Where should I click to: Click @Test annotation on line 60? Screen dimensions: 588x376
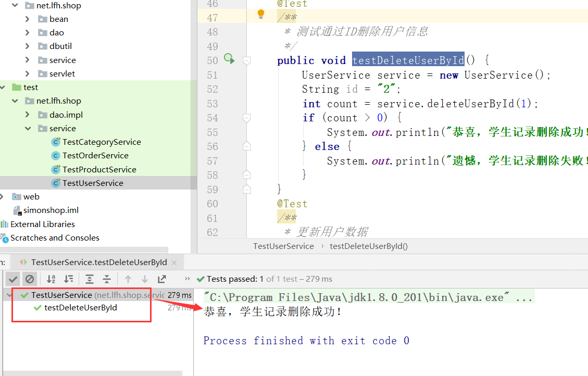(x=292, y=204)
